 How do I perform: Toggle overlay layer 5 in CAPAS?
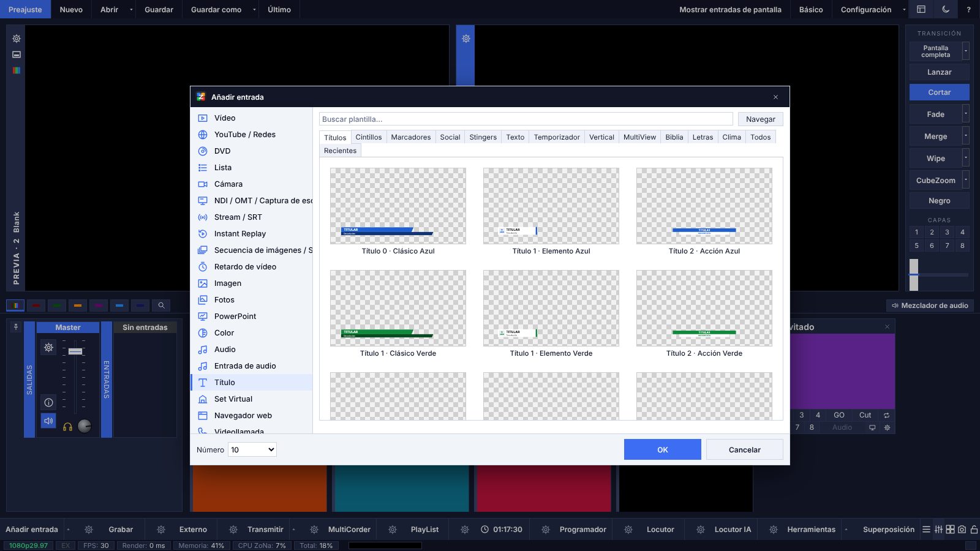916,246
